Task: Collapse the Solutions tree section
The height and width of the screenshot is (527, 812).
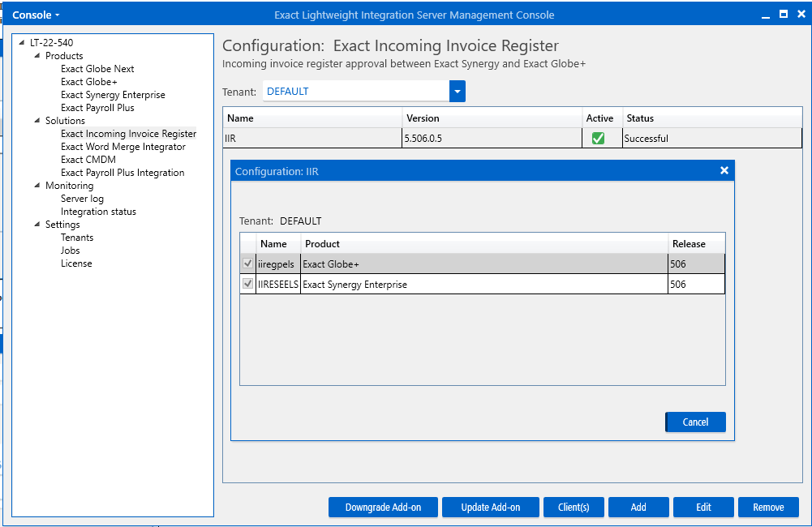Action: [37, 121]
